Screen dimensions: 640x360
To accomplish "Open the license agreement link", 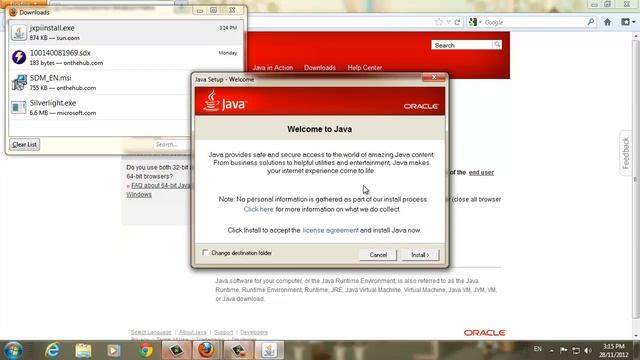I will pyautogui.click(x=330, y=230).
